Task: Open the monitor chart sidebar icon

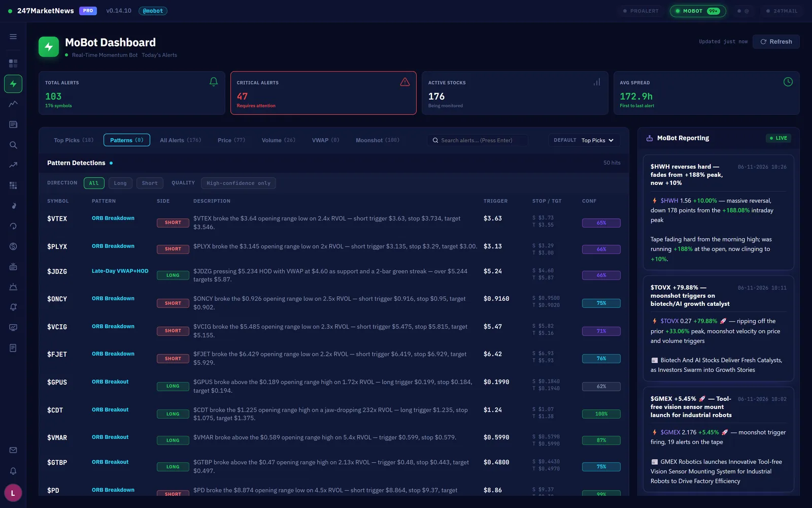Action: [x=13, y=328]
